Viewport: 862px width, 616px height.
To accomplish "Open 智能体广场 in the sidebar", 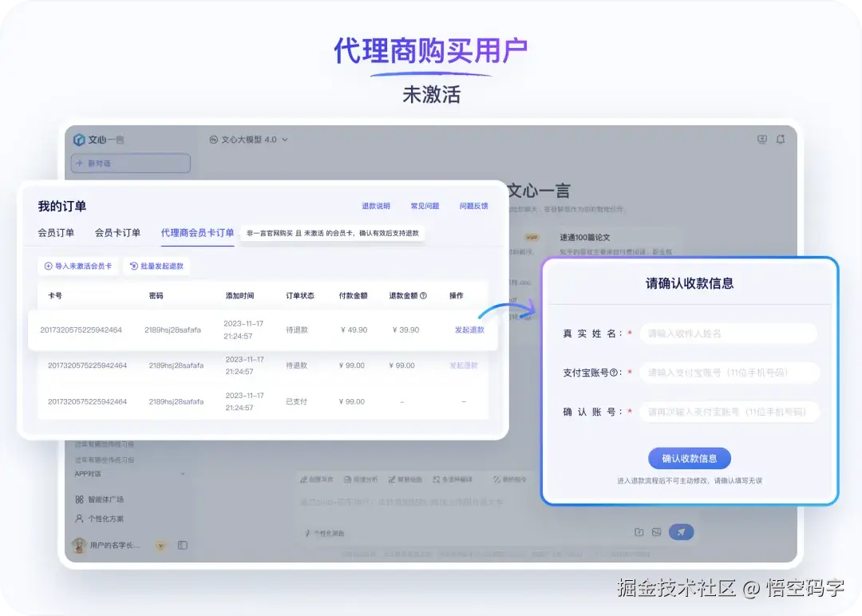I will pyautogui.click(x=100, y=499).
